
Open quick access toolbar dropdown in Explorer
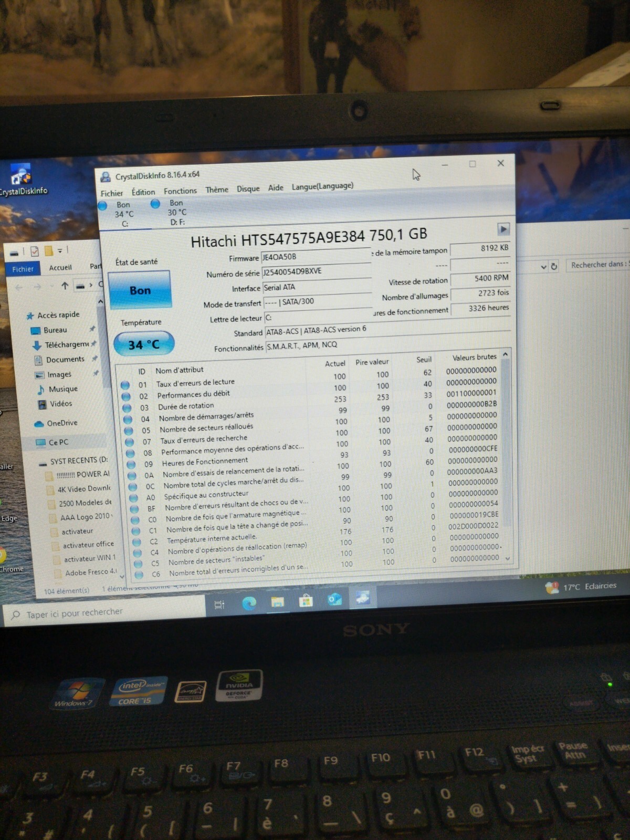[60, 250]
